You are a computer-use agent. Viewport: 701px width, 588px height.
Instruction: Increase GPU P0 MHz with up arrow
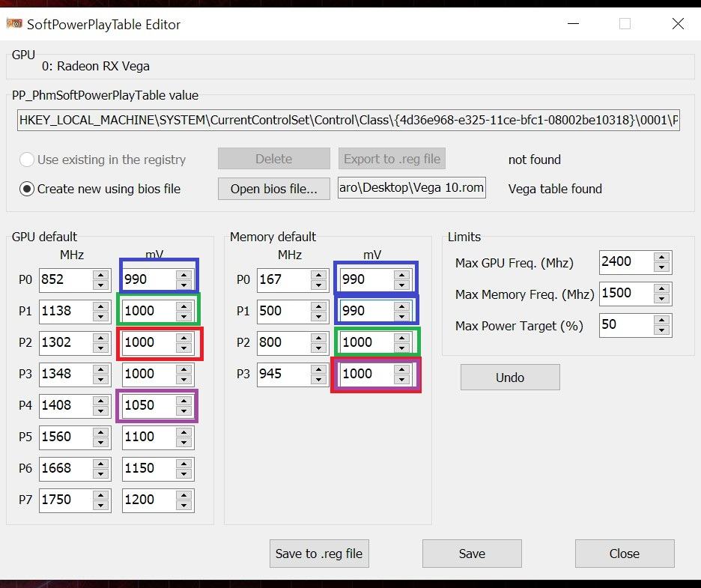click(101, 275)
